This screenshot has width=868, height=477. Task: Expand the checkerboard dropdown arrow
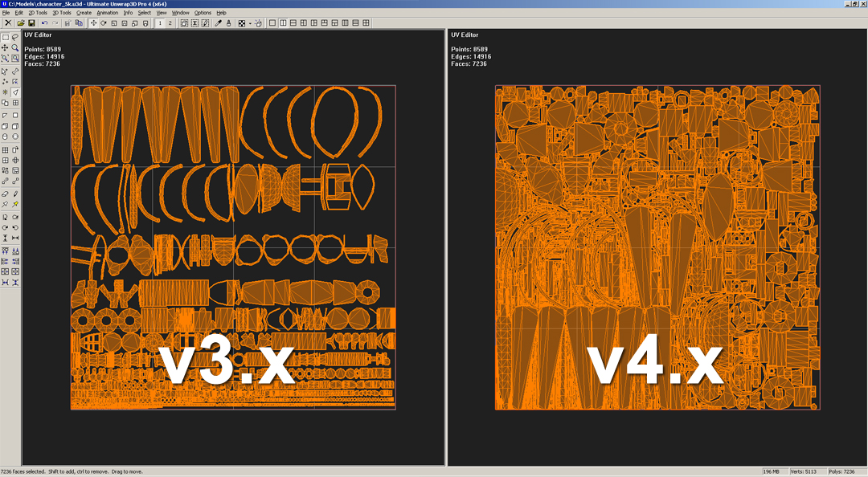[250, 23]
